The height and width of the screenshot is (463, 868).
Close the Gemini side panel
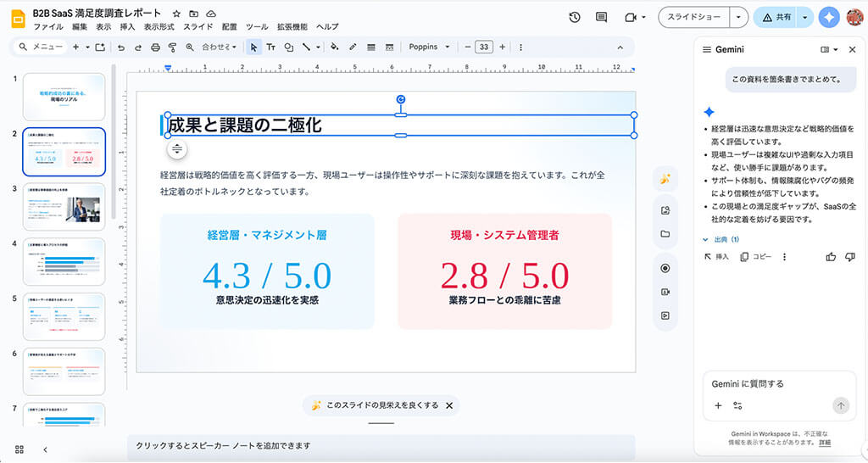(x=853, y=49)
